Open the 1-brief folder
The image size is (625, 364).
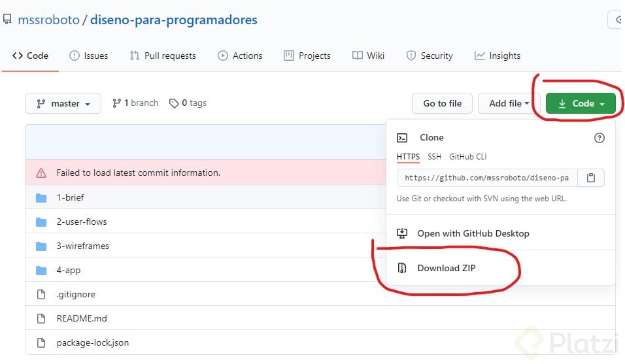click(70, 197)
